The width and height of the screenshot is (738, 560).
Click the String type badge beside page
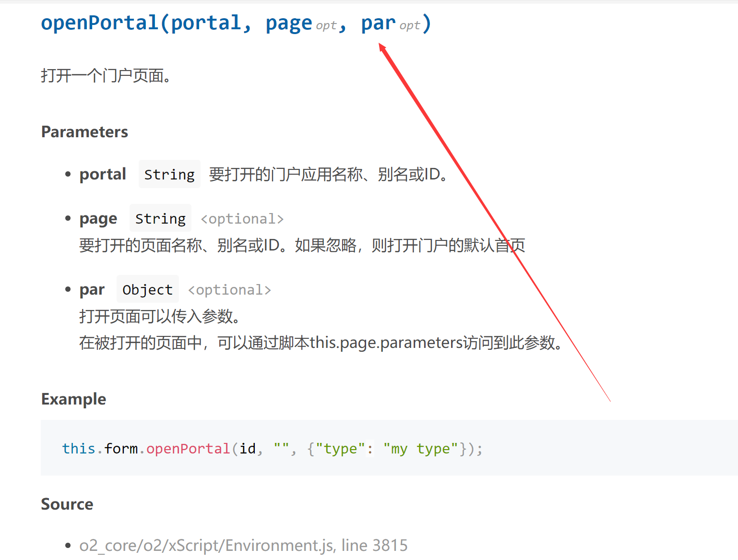coord(160,218)
